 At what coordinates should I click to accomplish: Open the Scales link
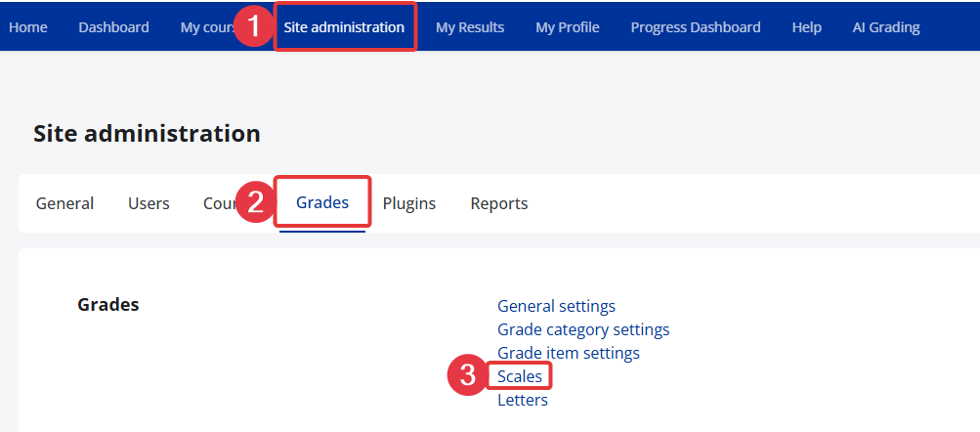[x=519, y=376]
